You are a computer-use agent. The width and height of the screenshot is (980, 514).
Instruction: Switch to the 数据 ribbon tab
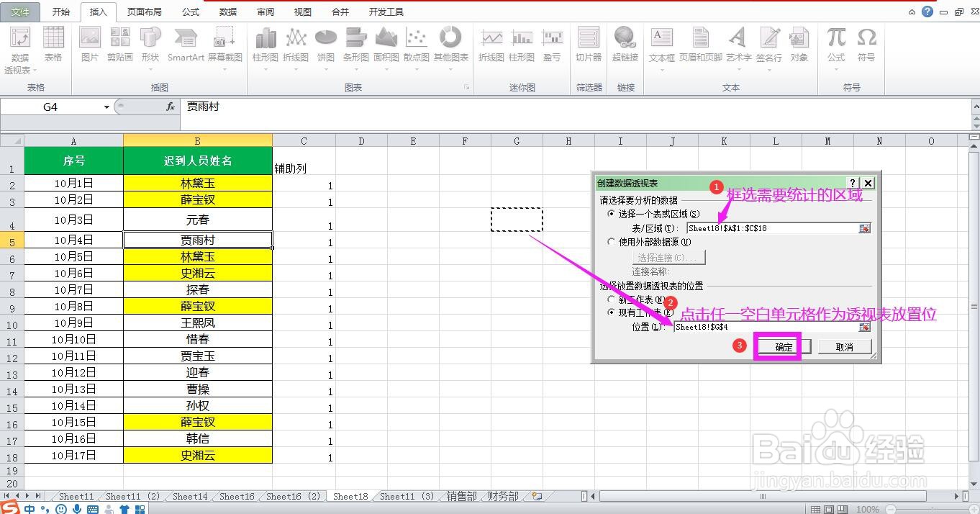[x=228, y=12]
